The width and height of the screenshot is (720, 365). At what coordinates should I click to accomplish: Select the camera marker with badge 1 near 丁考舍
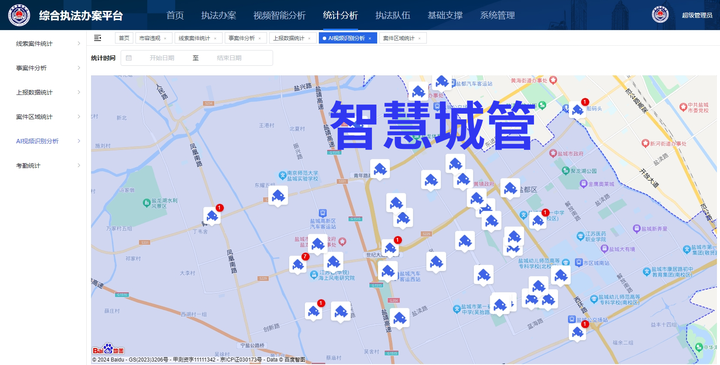(x=212, y=216)
